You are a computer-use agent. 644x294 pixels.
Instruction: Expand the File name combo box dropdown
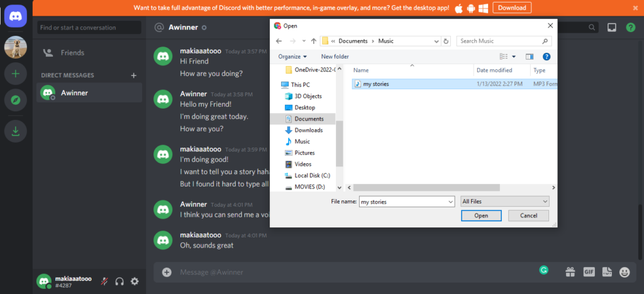pos(451,202)
